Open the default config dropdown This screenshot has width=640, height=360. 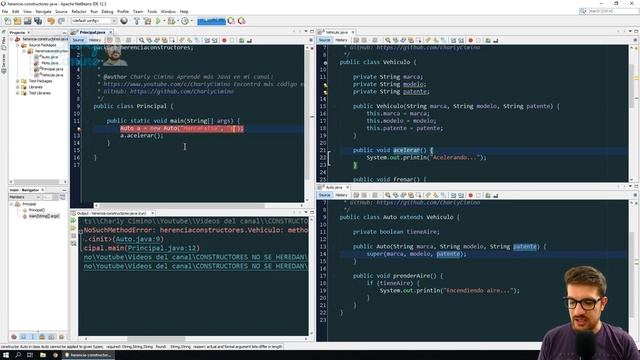(94, 21)
